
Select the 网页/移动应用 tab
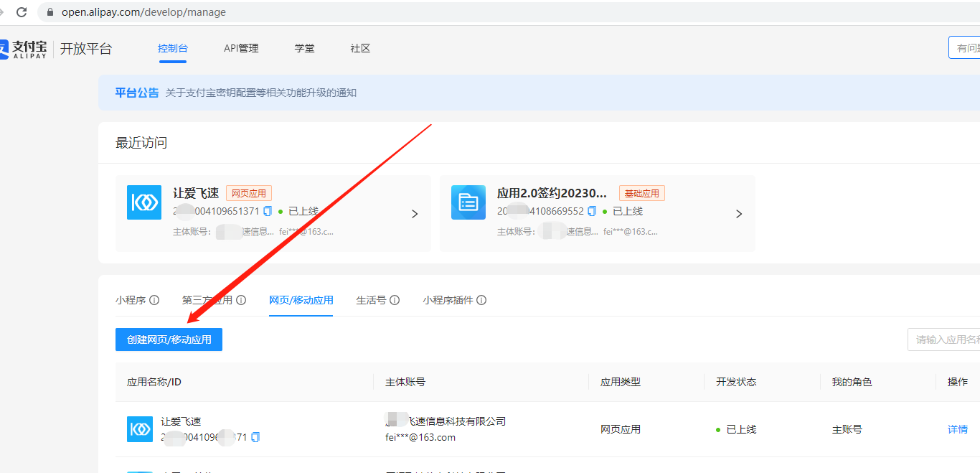[301, 300]
